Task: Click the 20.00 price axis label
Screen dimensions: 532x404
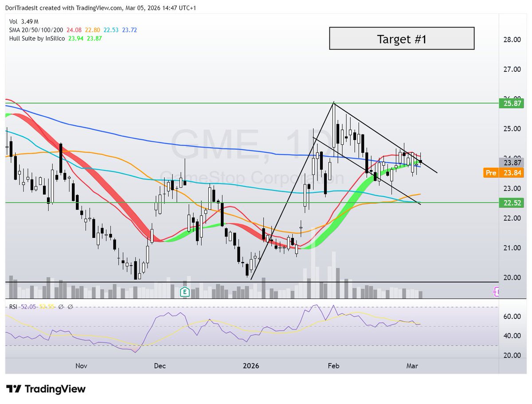Action: [512, 277]
